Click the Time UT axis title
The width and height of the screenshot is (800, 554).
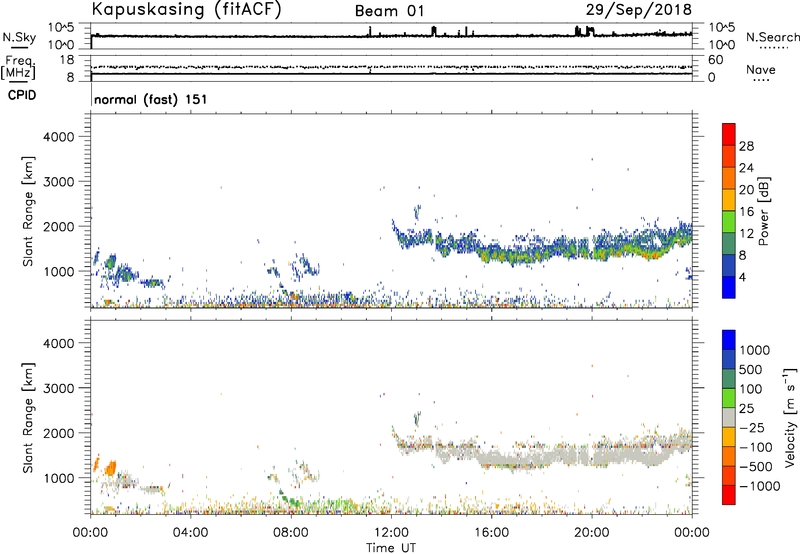click(x=391, y=548)
